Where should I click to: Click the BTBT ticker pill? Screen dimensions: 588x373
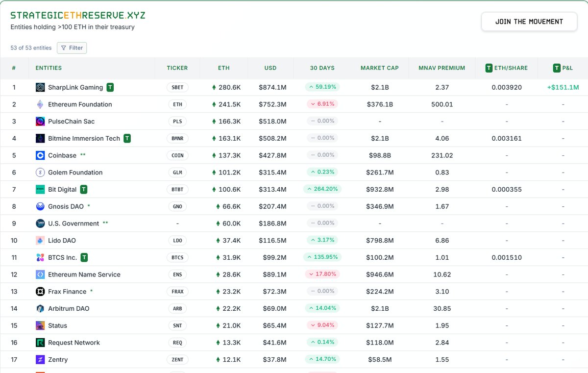point(177,189)
